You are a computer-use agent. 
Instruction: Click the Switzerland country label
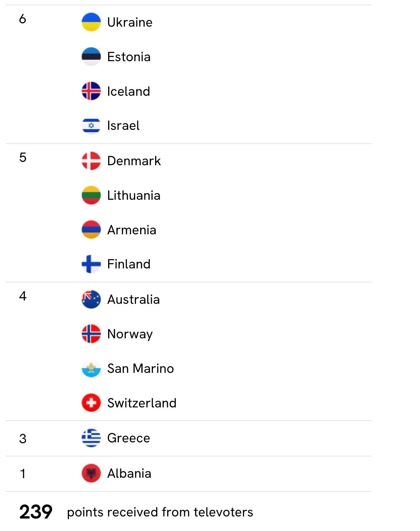coord(142,403)
